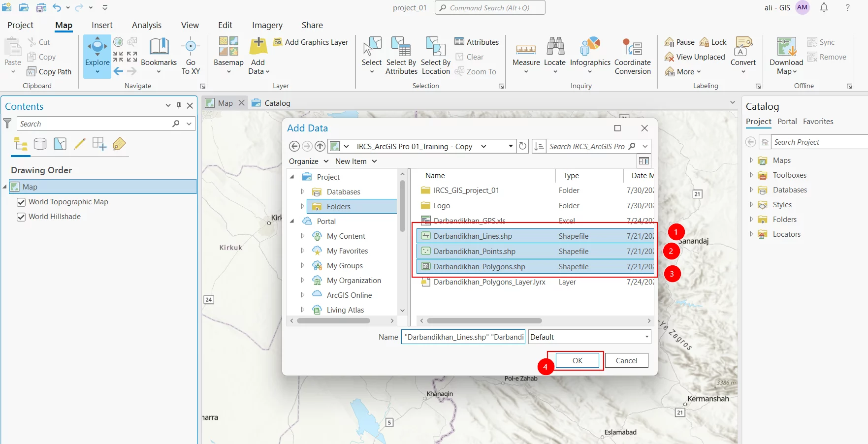Open the Insert ribbon tab
Image resolution: width=868 pixels, height=444 pixels.
tap(102, 25)
